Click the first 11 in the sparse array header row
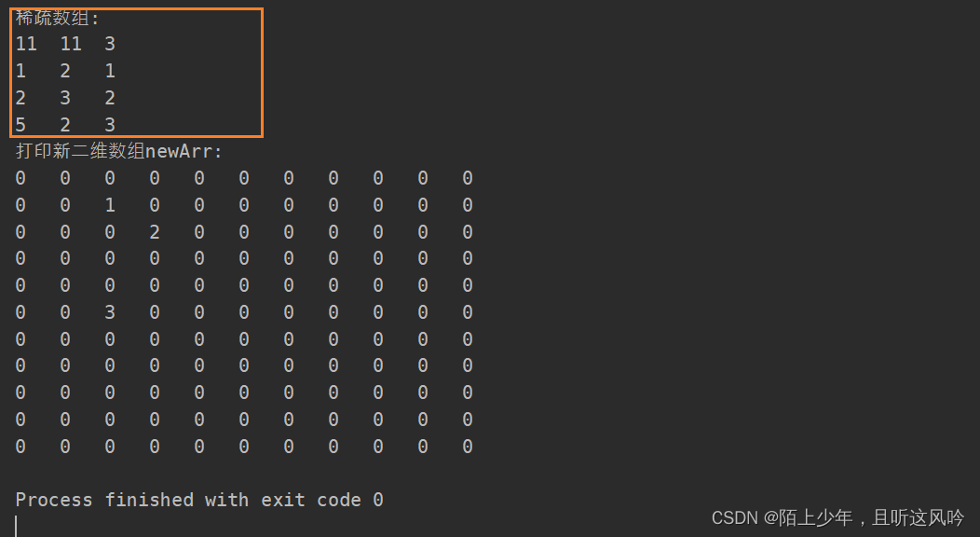The width and height of the screenshot is (980, 537). pos(26,44)
